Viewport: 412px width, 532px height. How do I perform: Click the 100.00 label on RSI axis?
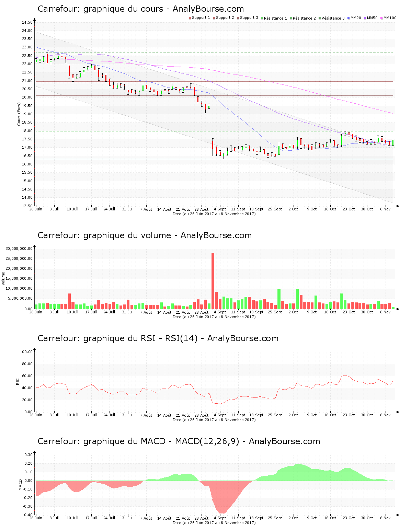(x=26, y=352)
